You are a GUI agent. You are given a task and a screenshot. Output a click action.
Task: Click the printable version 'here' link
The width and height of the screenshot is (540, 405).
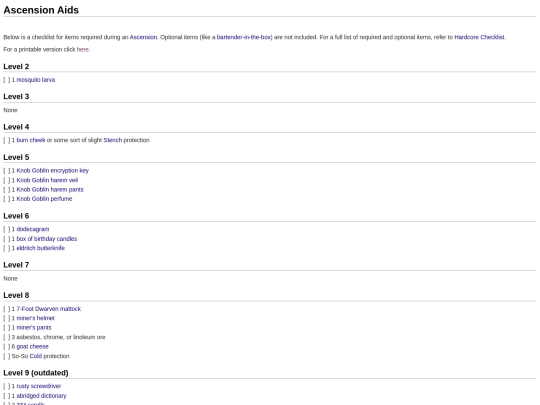83,50
